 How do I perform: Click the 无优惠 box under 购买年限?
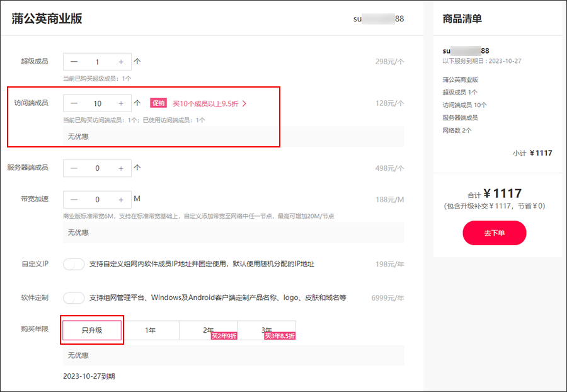[233, 355]
